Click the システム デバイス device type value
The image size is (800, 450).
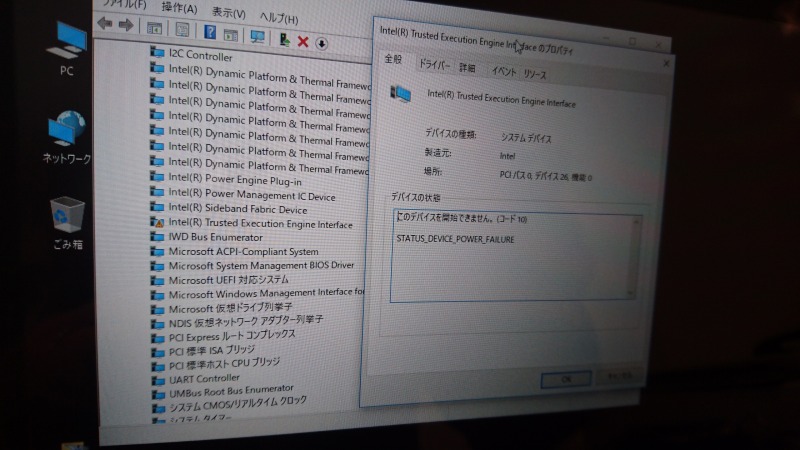pyautogui.click(x=526, y=138)
